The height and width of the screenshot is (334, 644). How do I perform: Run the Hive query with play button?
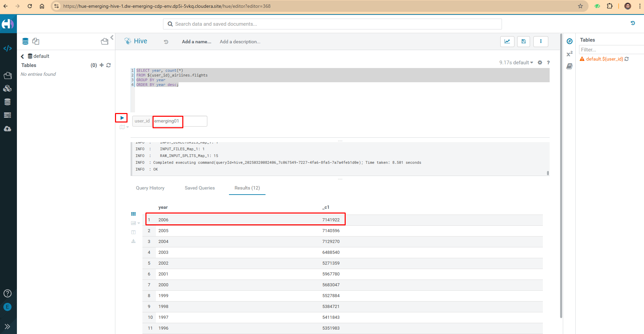122,118
